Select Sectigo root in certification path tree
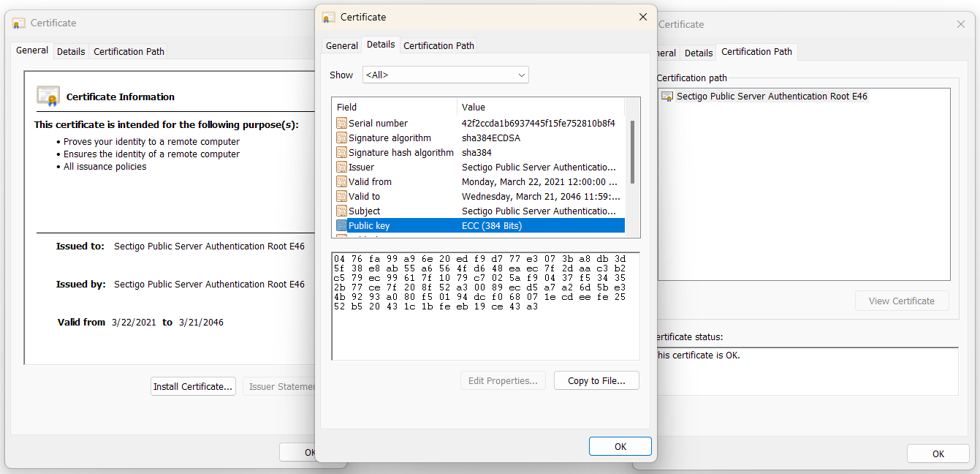The width and height of the screenshot is (980, 474). pyautogui.click(x=772, y=96)
